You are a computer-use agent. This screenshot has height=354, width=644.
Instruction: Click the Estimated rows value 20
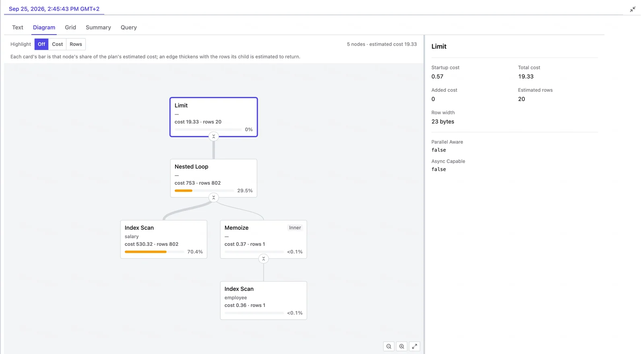tap(521, 99)
